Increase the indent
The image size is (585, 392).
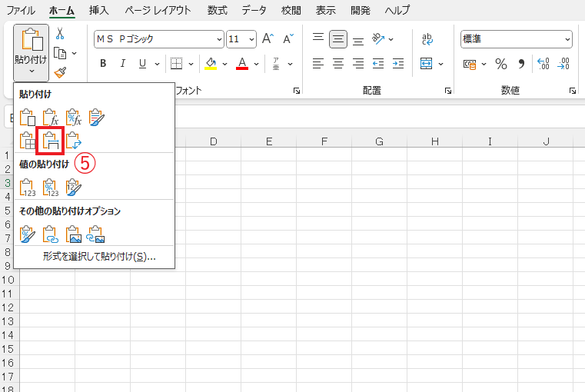pos(398,63)
